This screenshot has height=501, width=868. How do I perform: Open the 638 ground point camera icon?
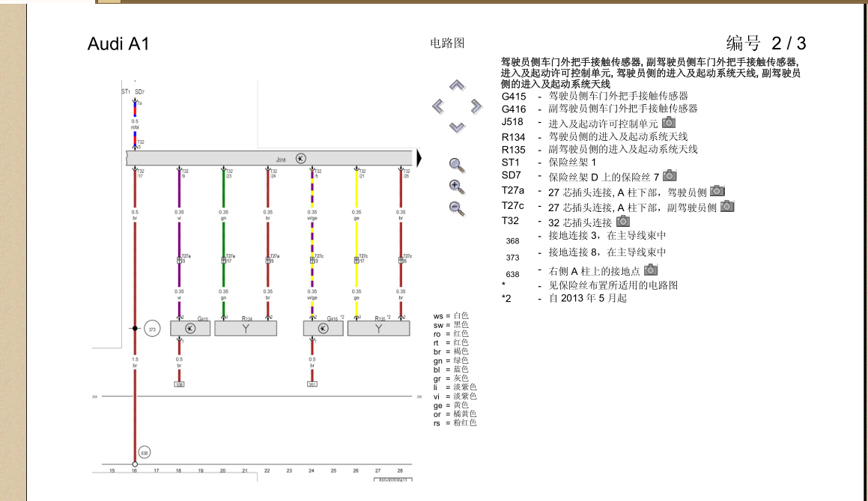(x=651, y=270)
